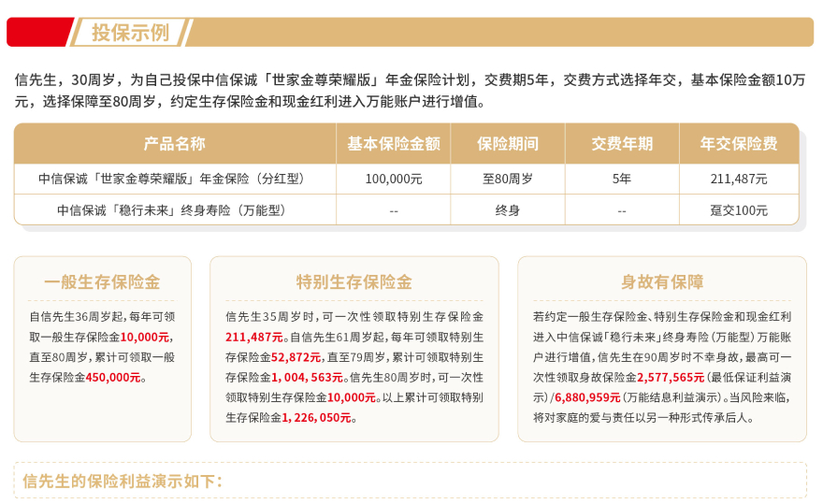The height and width of the screenshot is (504, 823).
Task: Click the 至80周岁 period cell
Action: click(x=508, y=179)
